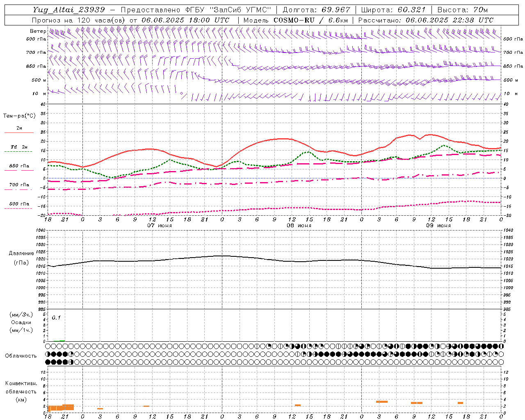The width and height of the screenshot is (525, 420).
Task: Click the Модель COSMO-RU / 6.6км label
Action: [x=296, y=20]
